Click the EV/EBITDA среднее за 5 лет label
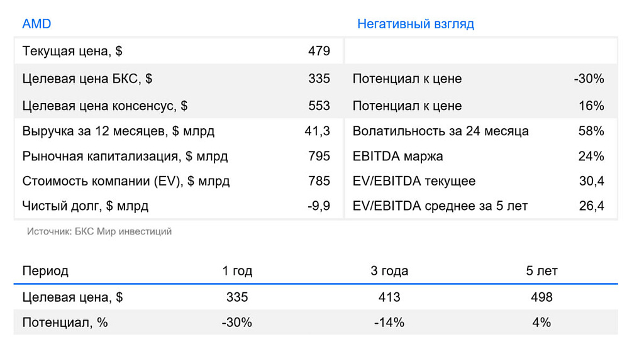The image size is (644, 364). pyautogui.click(x=440, y=206)
